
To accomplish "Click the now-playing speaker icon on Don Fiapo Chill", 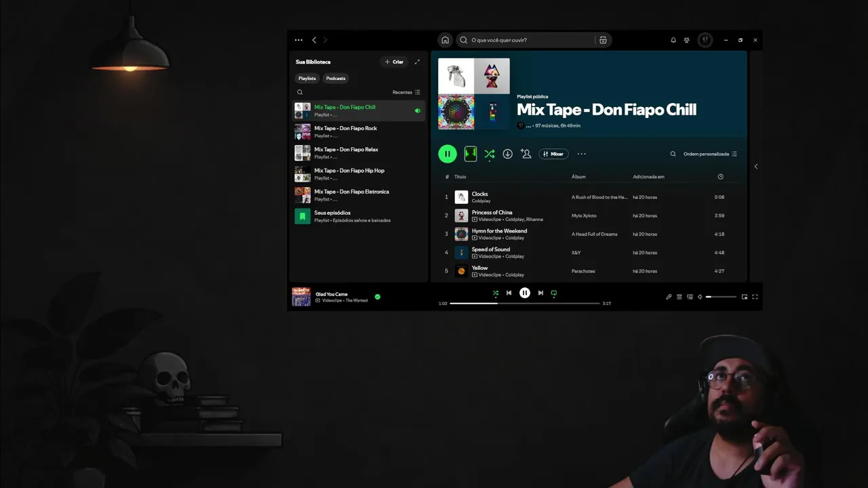I will (x=417, y=110).
